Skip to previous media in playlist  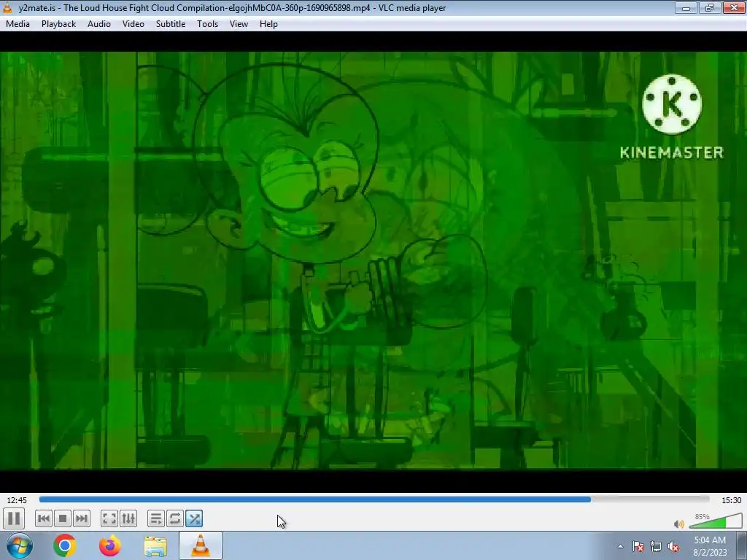(x=43, y=518)
